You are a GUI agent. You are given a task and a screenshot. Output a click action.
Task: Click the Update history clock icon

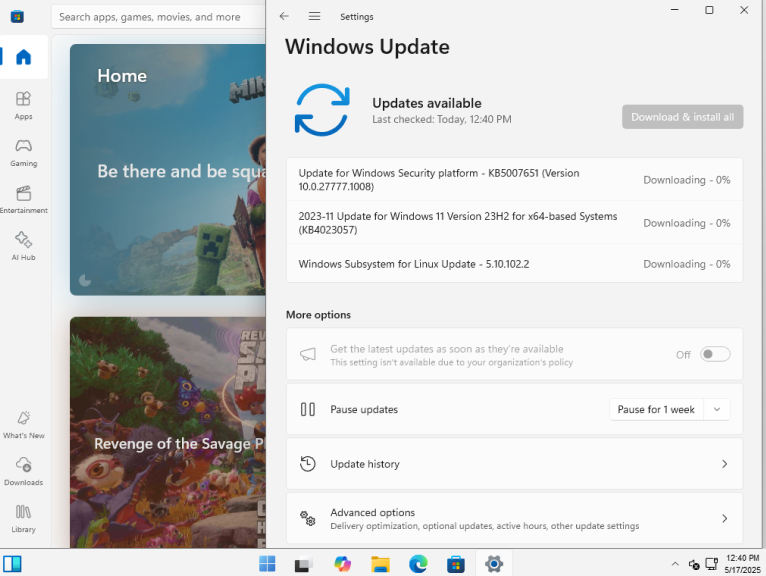[x=308, y=464]
